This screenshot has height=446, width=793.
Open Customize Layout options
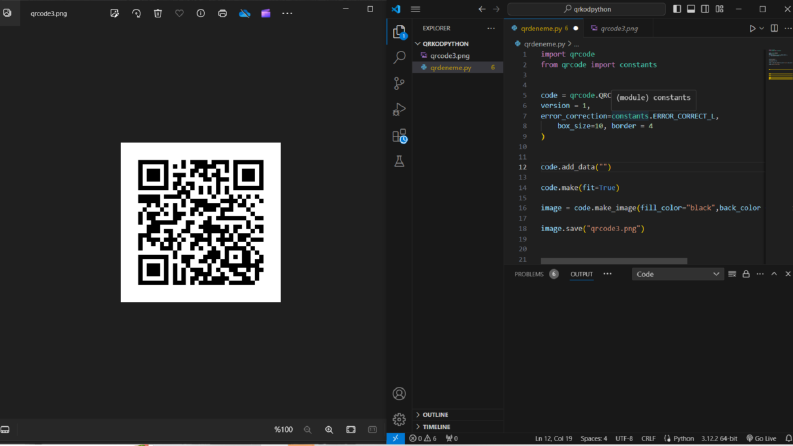719,9
